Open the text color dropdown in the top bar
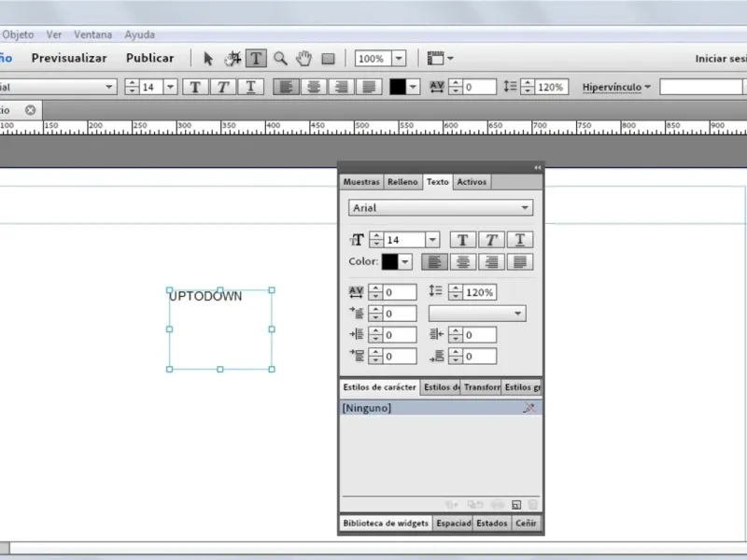Screen dimensions: 747x560 413,87
